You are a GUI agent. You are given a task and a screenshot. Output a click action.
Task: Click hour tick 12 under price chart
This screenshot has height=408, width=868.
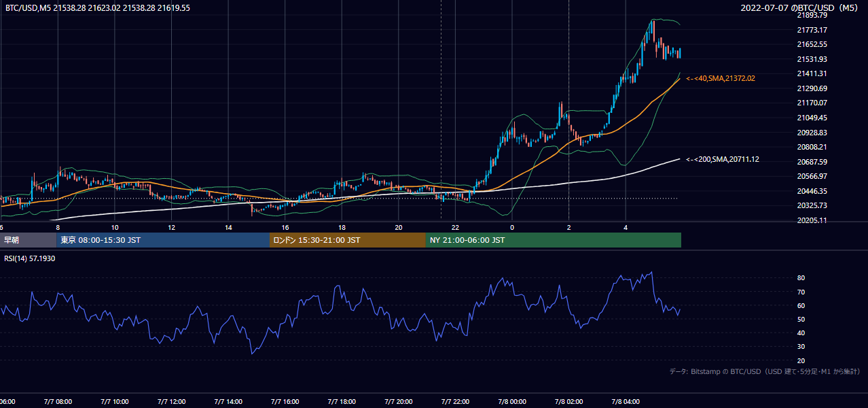click(171, 227)
